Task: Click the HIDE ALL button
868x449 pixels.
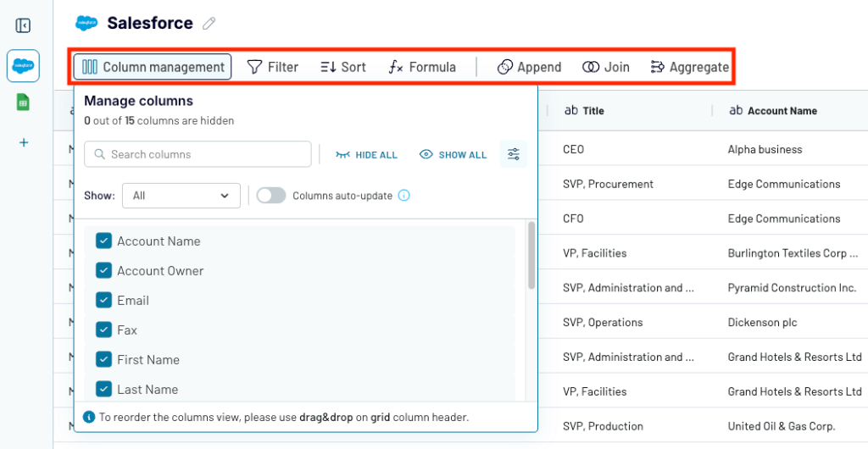Action: [x=366, y=155]
